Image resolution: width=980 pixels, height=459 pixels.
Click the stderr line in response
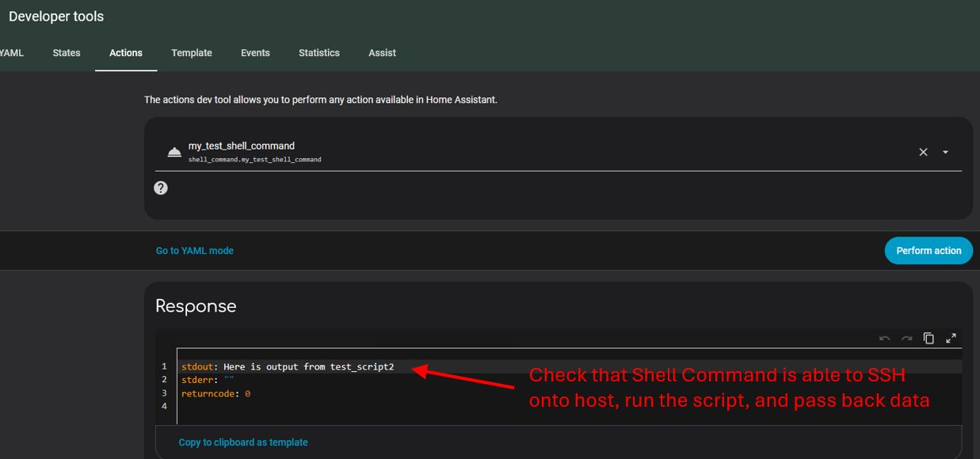(x=208, y=380)
